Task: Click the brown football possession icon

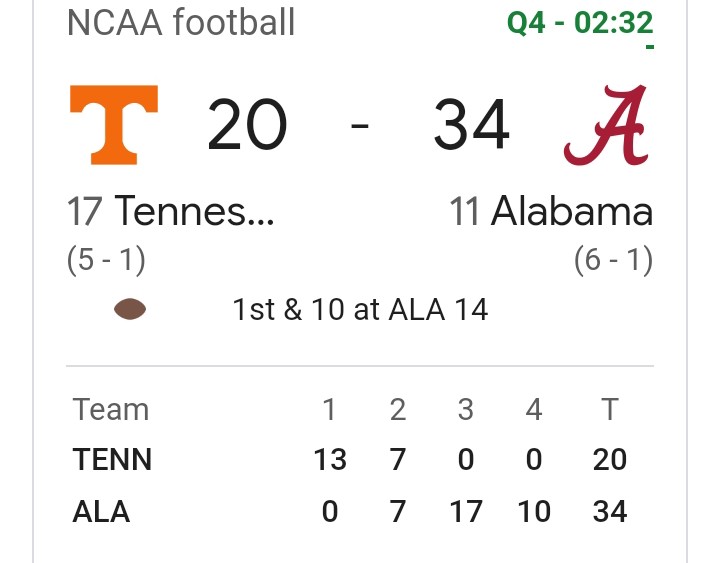Action: pyautogui.click(x=130, y=309)
